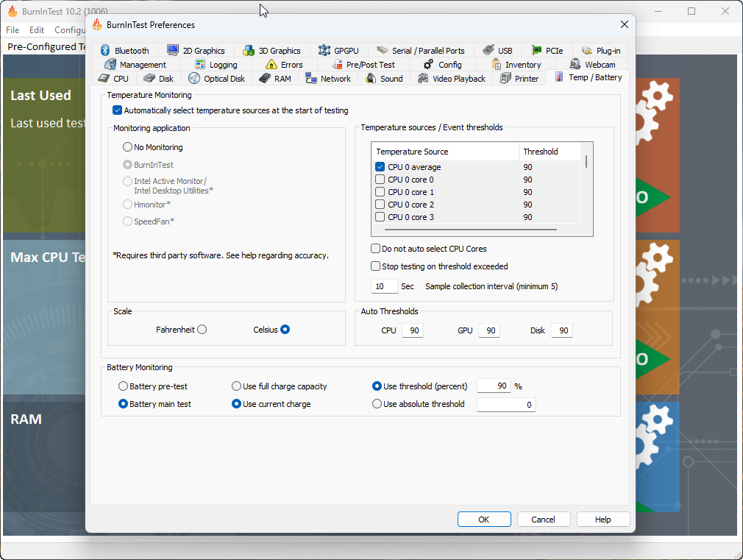This screenshot has height=560, width=743.
Task: Click the Disk auto threshold field
Action: 562,330
